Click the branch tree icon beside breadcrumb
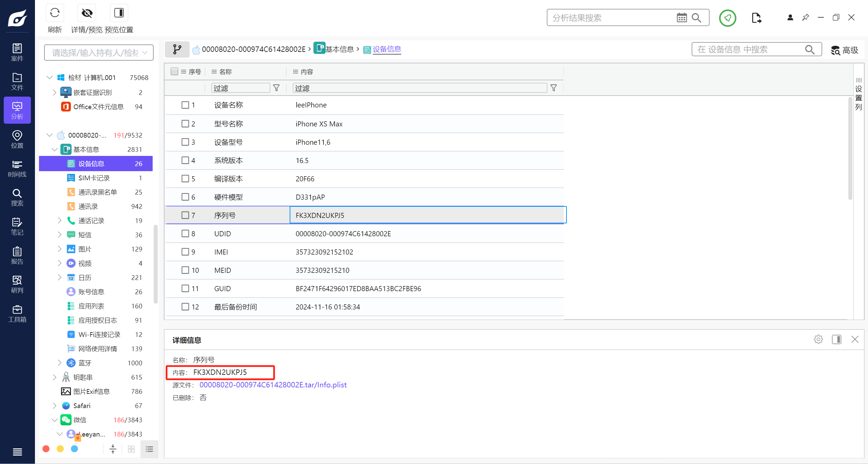868x464 pixels. [177, 49]
